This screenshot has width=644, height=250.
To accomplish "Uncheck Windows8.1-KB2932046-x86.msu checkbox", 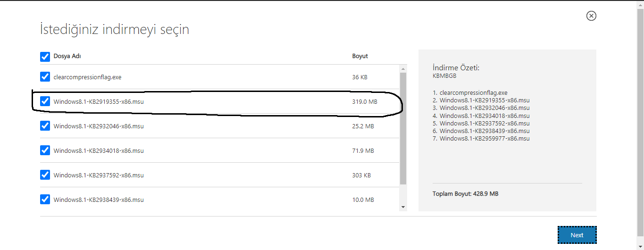I will click(45, 126).
